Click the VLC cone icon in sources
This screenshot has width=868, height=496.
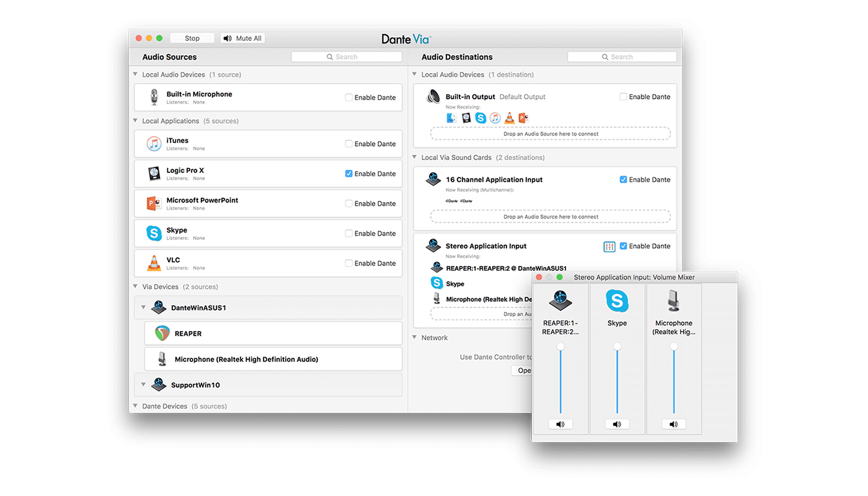[x=154, y=263]
